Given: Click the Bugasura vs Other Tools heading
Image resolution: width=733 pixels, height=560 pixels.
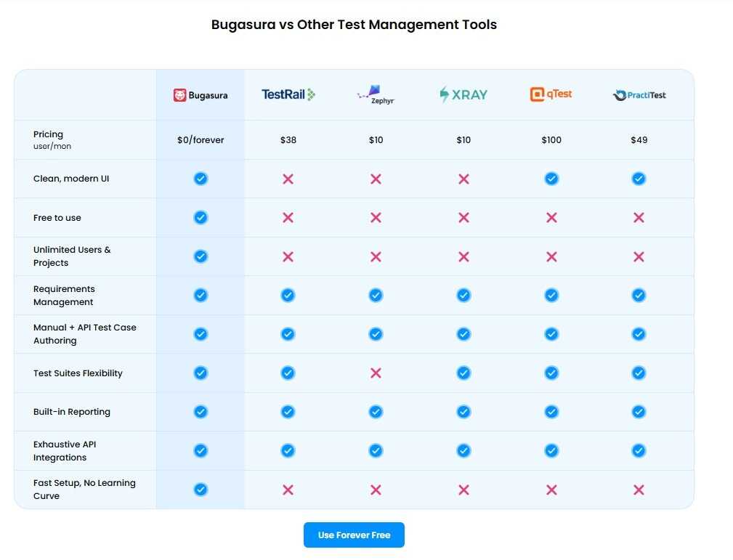Looking at the screenshot, I should (x=354, y=25).
